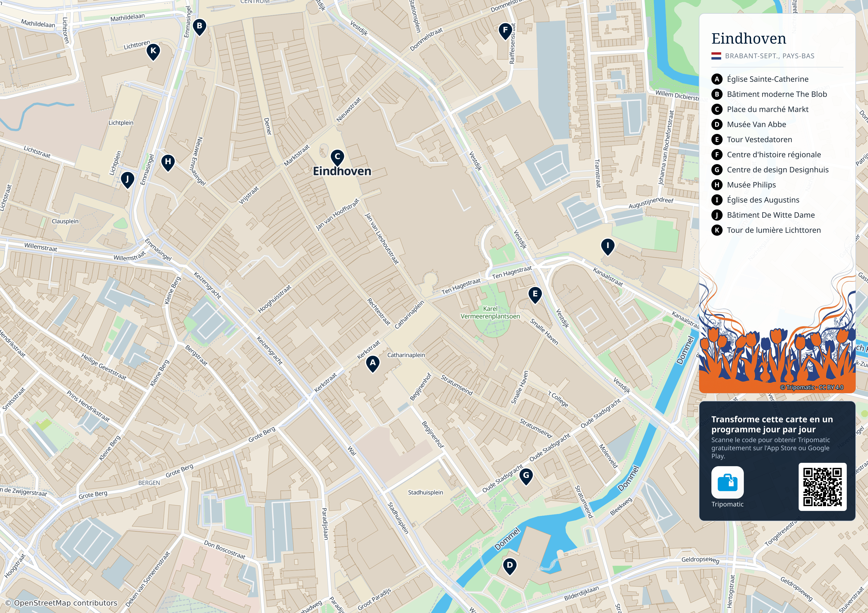
Task: Click the Geldropseweg label above Hertogstraat
Action: click(700, 560)
